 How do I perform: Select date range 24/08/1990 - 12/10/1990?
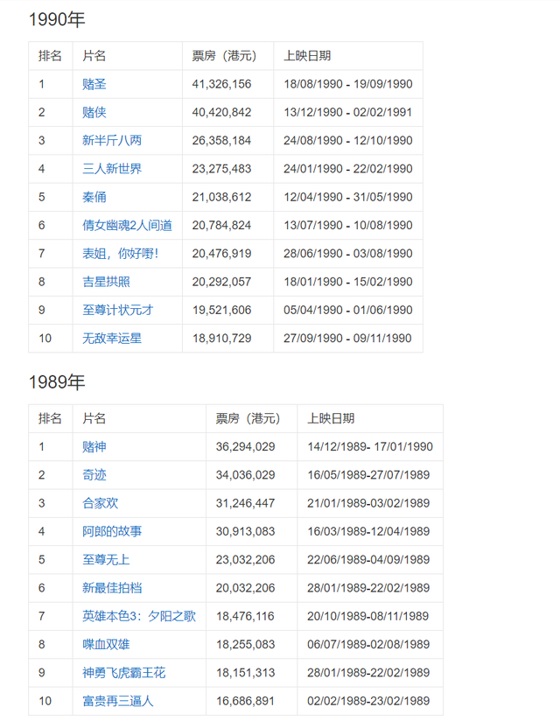(348, 141)
